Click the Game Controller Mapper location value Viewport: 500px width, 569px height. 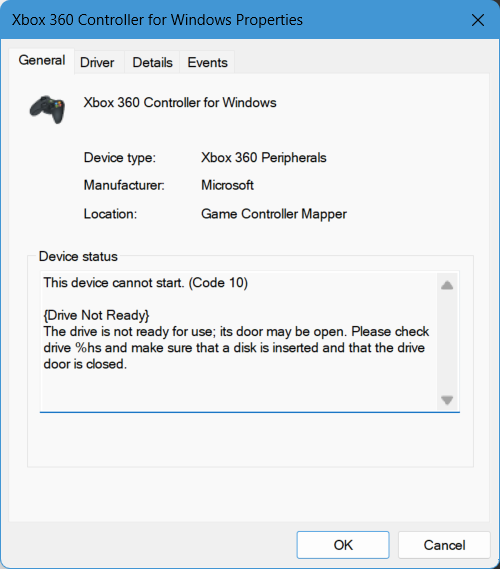pyautogui.click(x=274, y=214)
